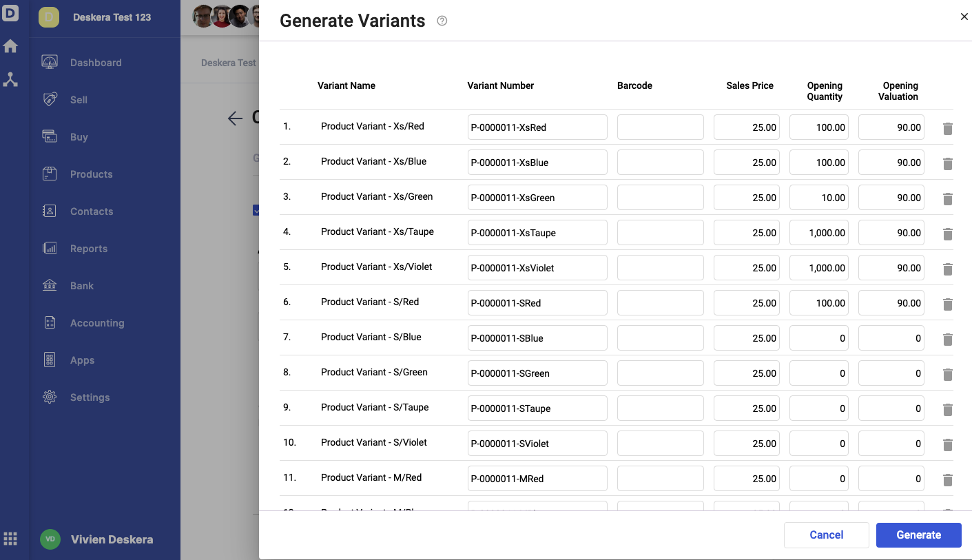Click the Variant Number column header
Screen dimensions: 972x560
[x=501, y=86]
